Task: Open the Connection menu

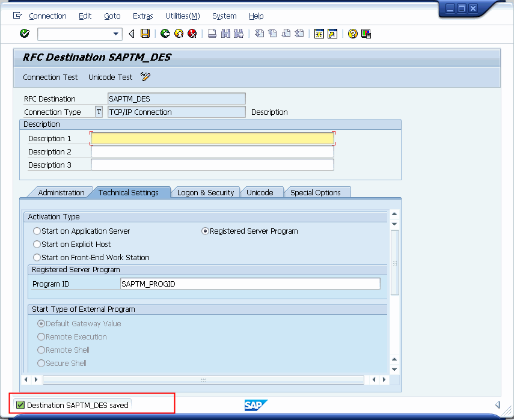Action: [47, 16]
